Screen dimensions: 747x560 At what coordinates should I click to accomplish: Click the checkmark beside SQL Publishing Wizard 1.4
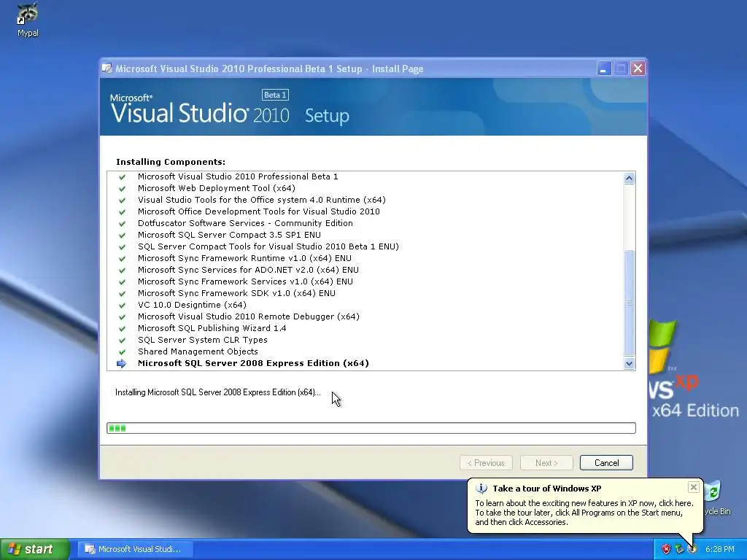(x=122, y=329)
